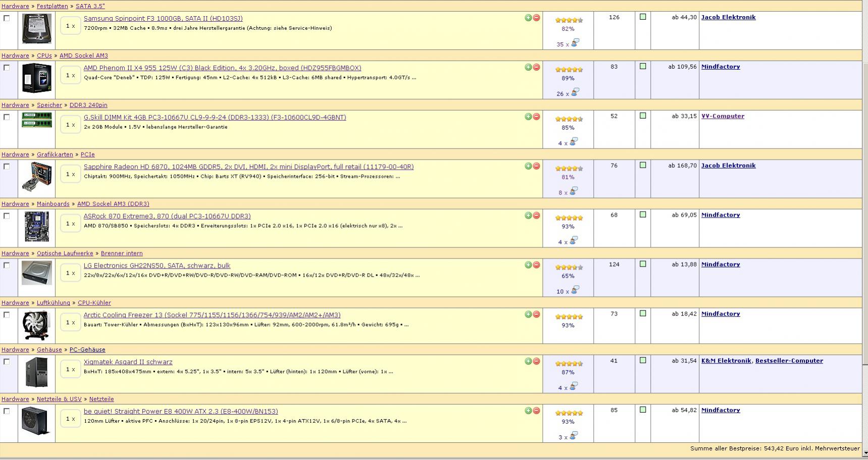Click green plus for Arctic Cooling Freezer 13

528,315
